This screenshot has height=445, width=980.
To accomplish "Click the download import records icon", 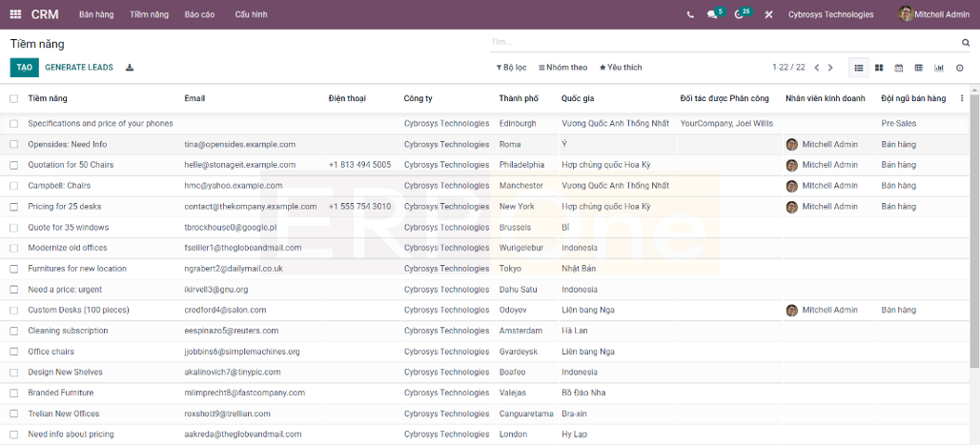I will point(130,68).
